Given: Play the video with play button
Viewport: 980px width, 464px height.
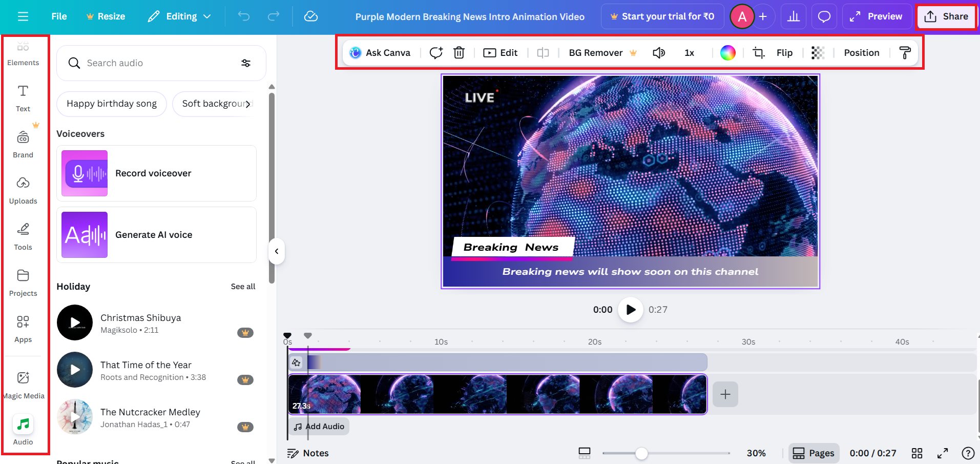Looking at the screenshot, I should (631, 310).
